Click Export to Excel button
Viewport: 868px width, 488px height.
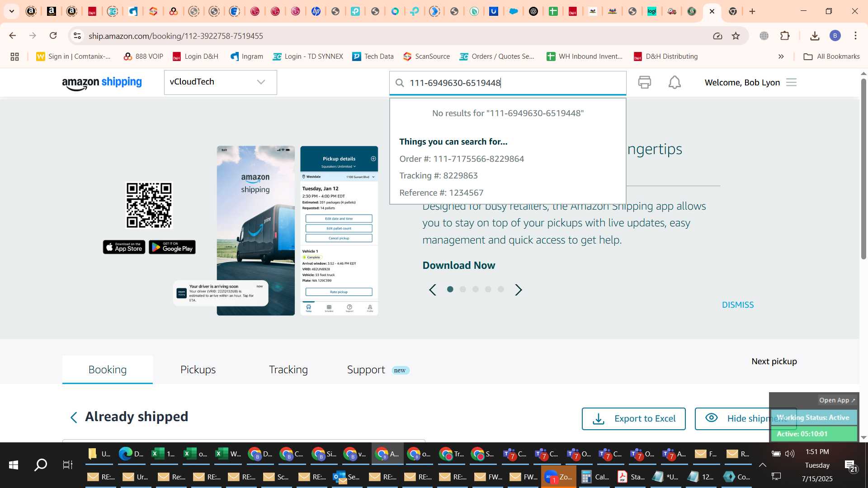[x=634, y=419]
